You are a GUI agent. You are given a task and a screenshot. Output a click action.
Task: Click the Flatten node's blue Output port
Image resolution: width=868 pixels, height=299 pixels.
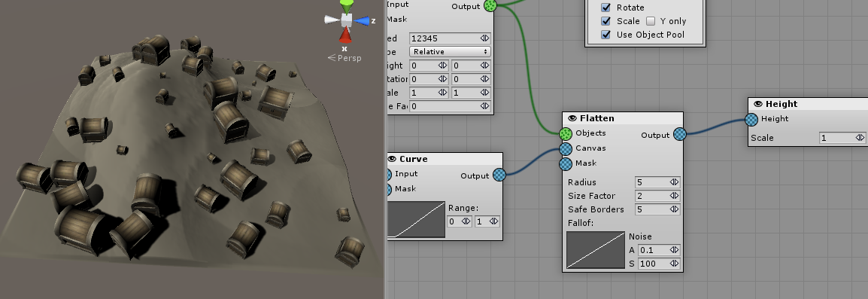click(680, 134)
